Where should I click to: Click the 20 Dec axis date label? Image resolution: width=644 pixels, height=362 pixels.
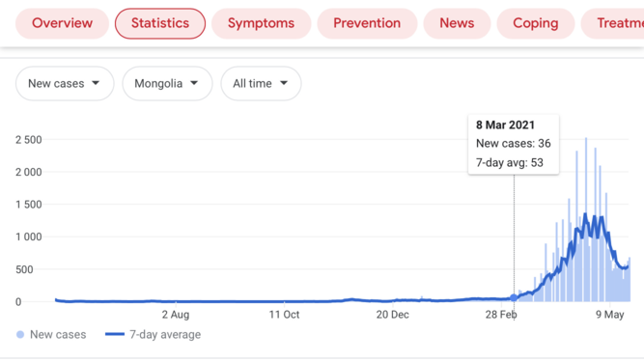pos(393,315)
